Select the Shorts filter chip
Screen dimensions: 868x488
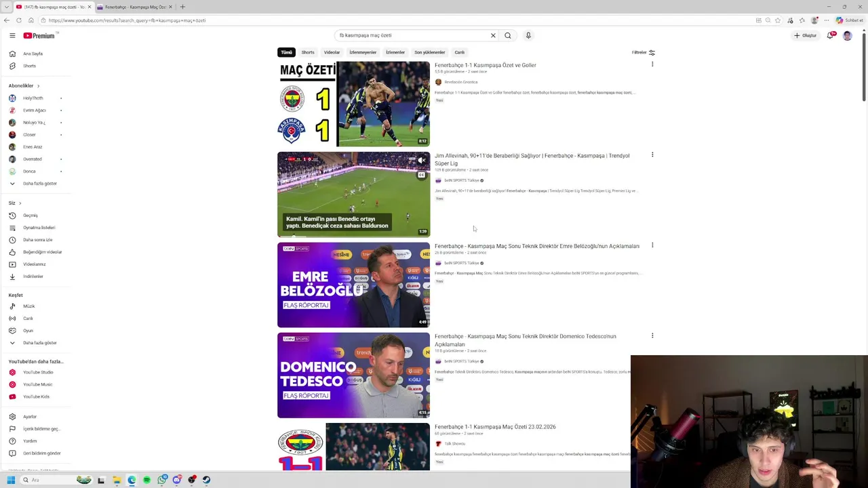click(x=308, y=52)
